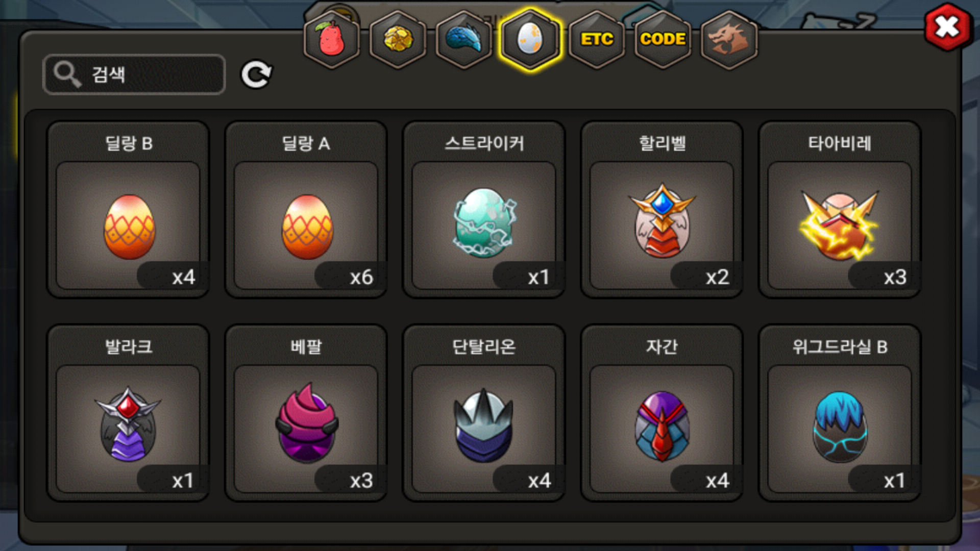
Task: Select the 딜랑 A egg item
Action: tap(306, 209)
